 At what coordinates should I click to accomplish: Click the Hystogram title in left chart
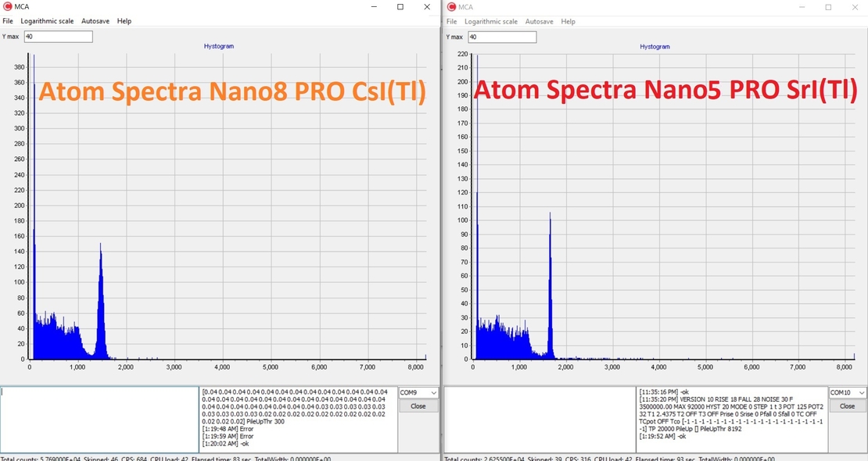(219, 46)
